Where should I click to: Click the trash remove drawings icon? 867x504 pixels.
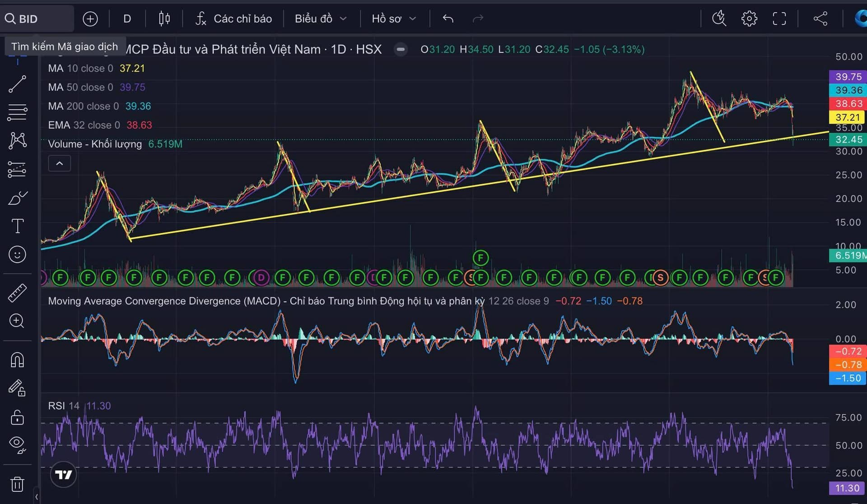click(17, 484)
